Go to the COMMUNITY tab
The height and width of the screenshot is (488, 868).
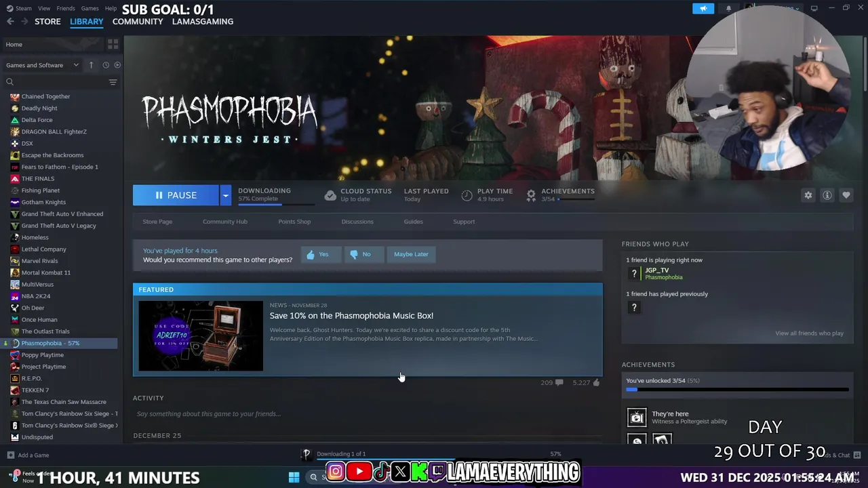[138, 22]
